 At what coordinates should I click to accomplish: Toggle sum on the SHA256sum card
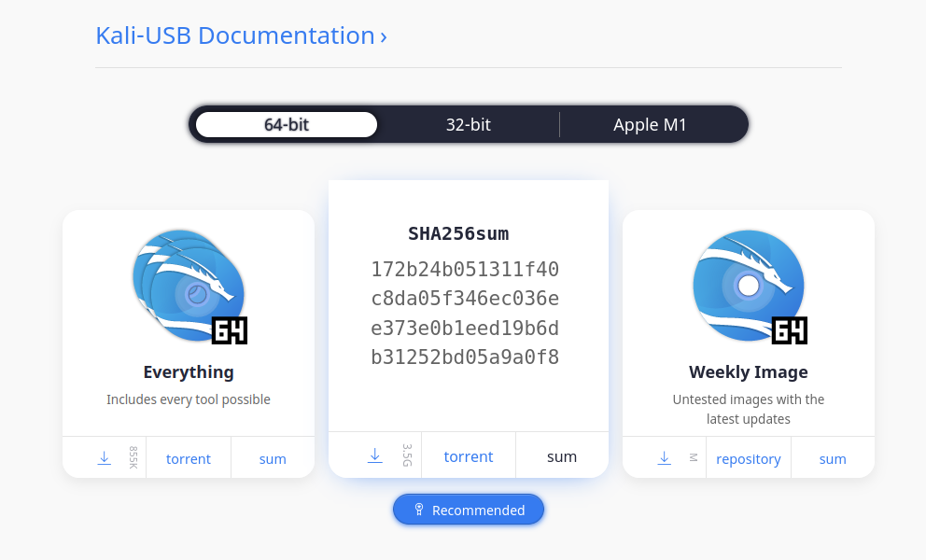562,456
